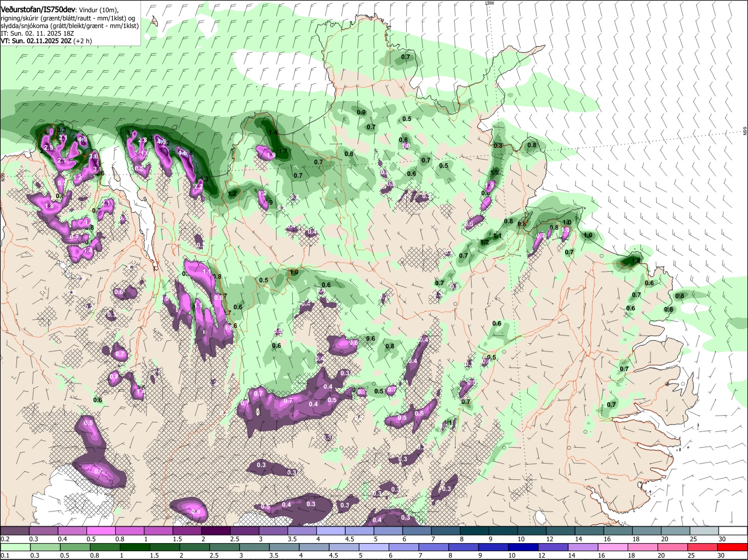The width and height of the screenshot is (748, 560).
Task: Select the 'Vindur (10m)' header text
Action: (x=98, y=10)
